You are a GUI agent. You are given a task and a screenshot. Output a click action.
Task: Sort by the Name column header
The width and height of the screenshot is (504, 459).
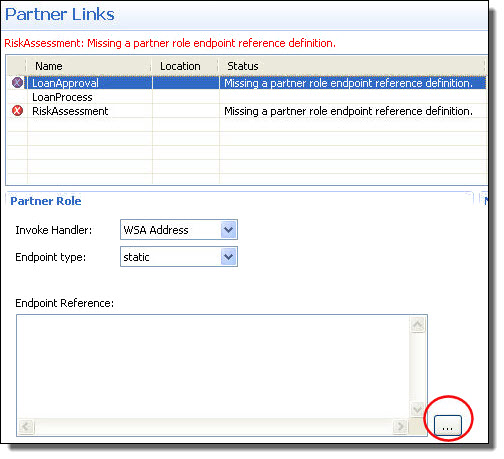point(89,66)
